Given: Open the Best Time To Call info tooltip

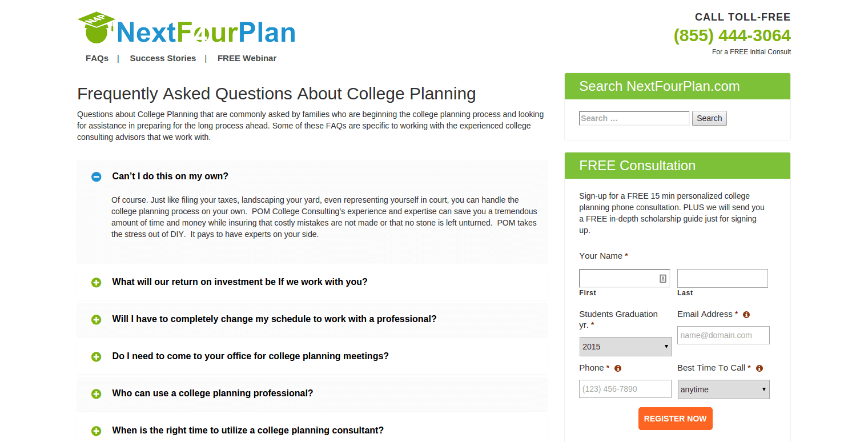Looking at the screenshot, I should (x=759, y=368).
